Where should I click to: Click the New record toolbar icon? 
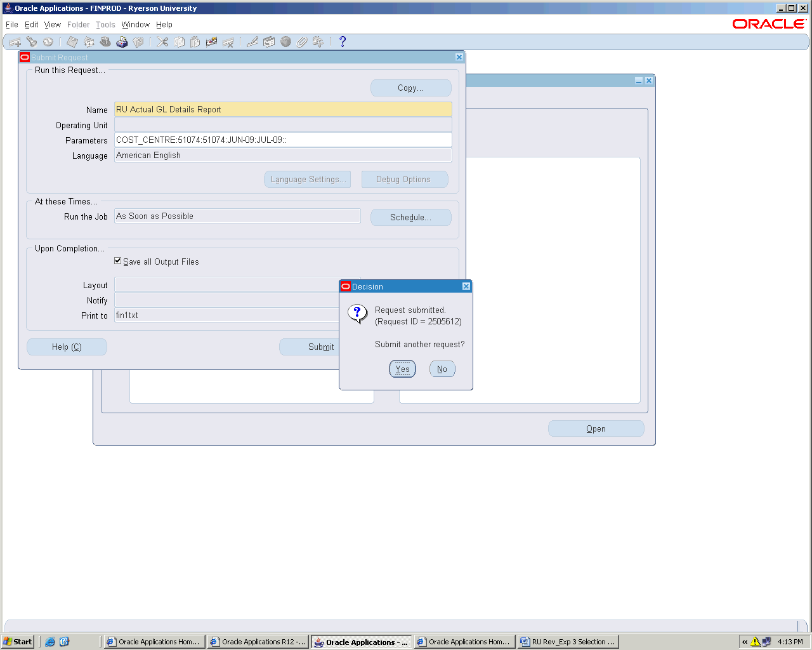(x=15, y=42)
